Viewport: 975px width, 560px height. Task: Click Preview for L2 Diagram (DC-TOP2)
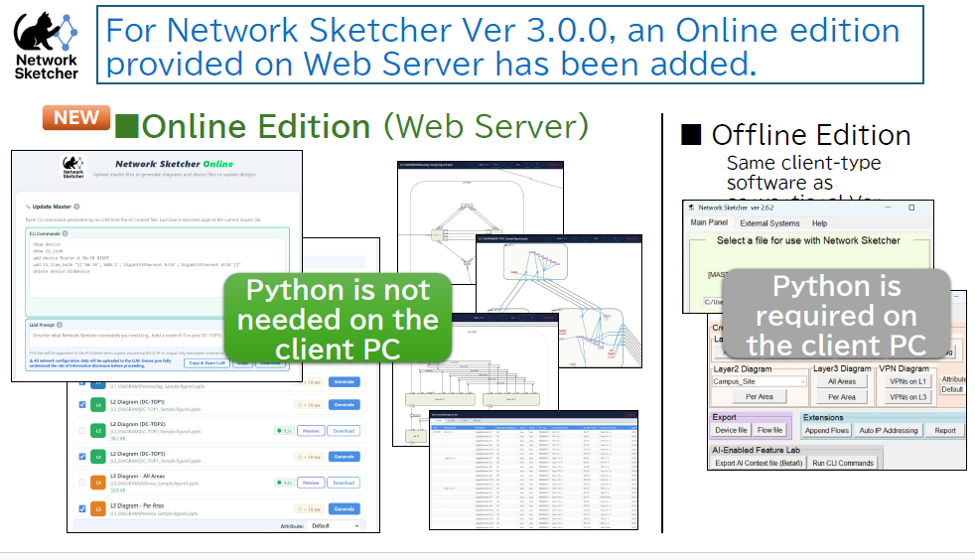tap(311, 431)
